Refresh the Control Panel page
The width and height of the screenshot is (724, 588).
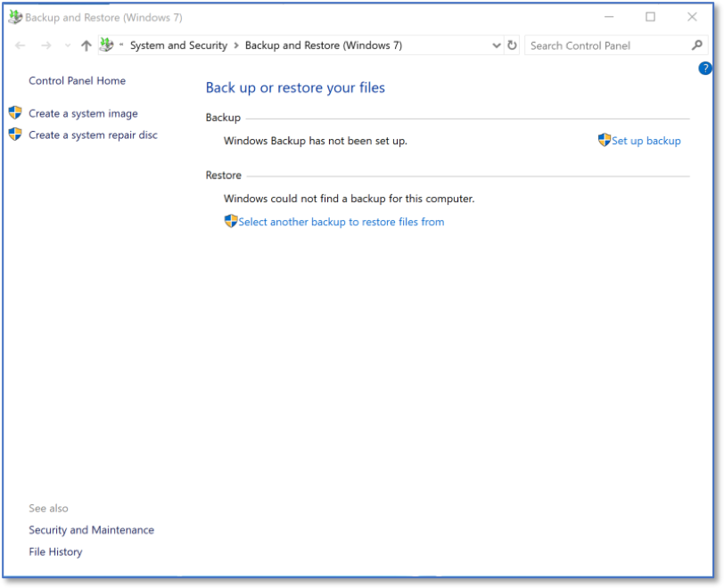(x=512, y=45)
